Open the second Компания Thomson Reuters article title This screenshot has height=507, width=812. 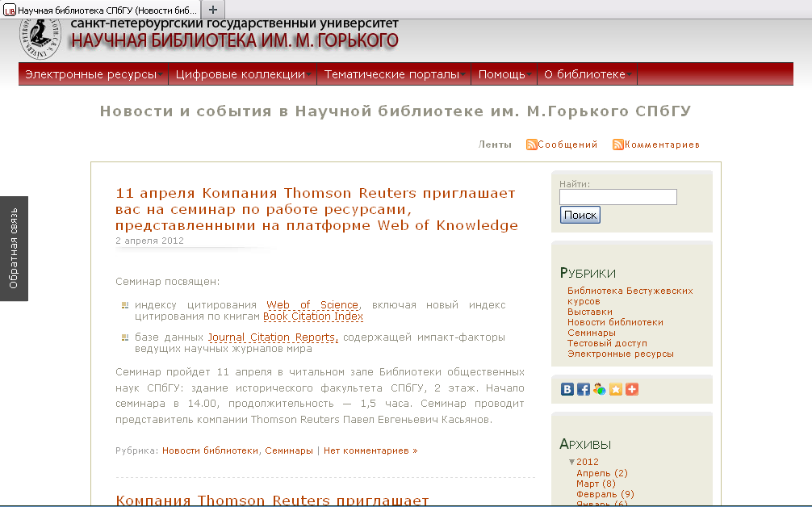pyautogui.click(x=272, y=501)
